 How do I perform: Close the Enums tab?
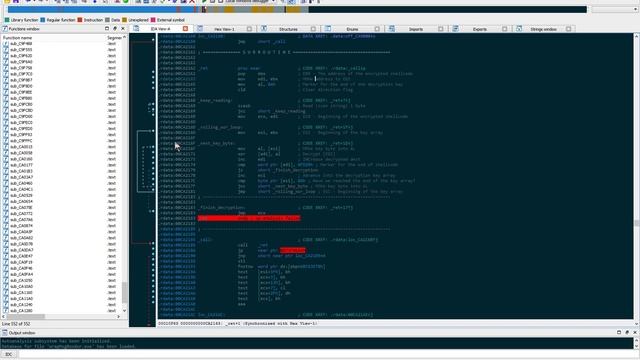coord(377,29)
